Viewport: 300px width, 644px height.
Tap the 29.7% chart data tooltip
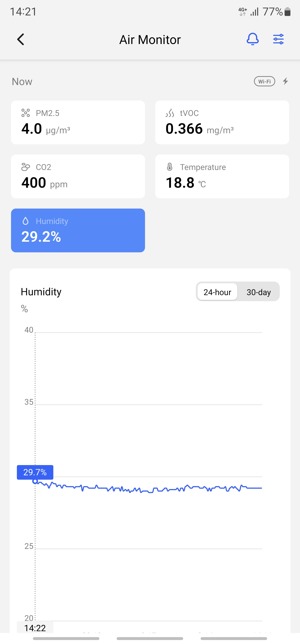pyautogui.click(x=35, y=472)
